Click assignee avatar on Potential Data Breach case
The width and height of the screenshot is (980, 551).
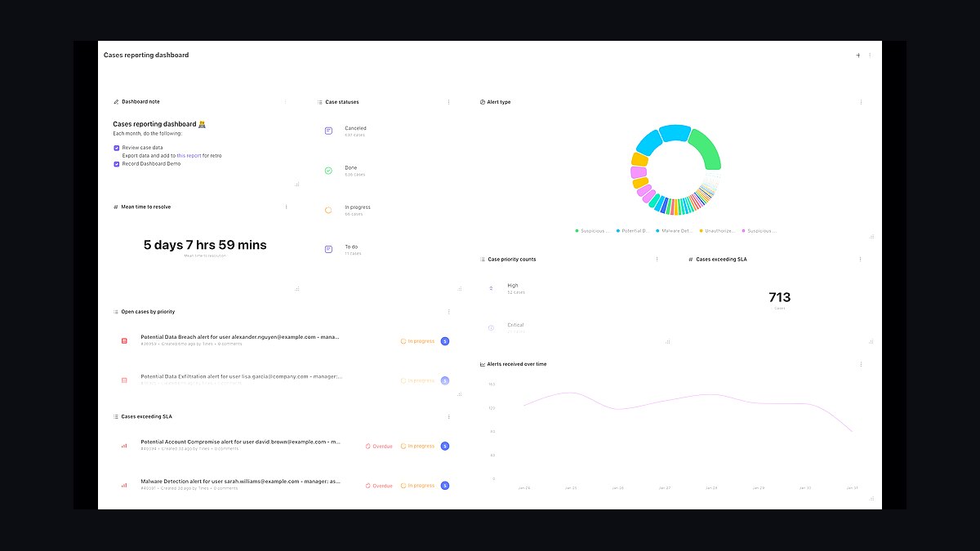tap(445, 340)
